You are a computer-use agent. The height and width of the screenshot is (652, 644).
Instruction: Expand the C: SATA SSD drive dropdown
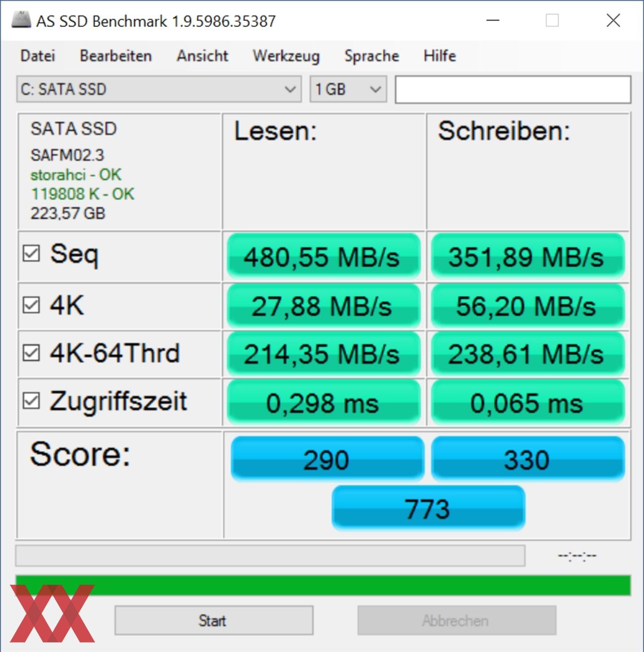[159, 89]
